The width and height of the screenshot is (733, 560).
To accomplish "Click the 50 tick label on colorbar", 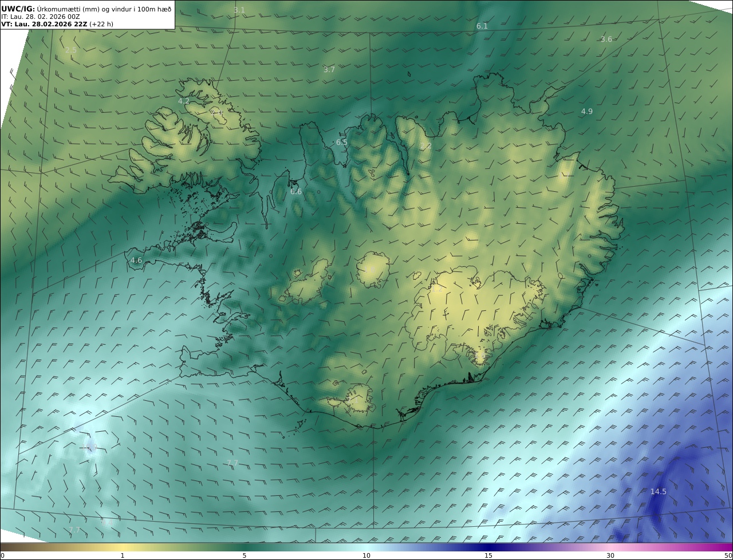I will click(x=728, y=555).
